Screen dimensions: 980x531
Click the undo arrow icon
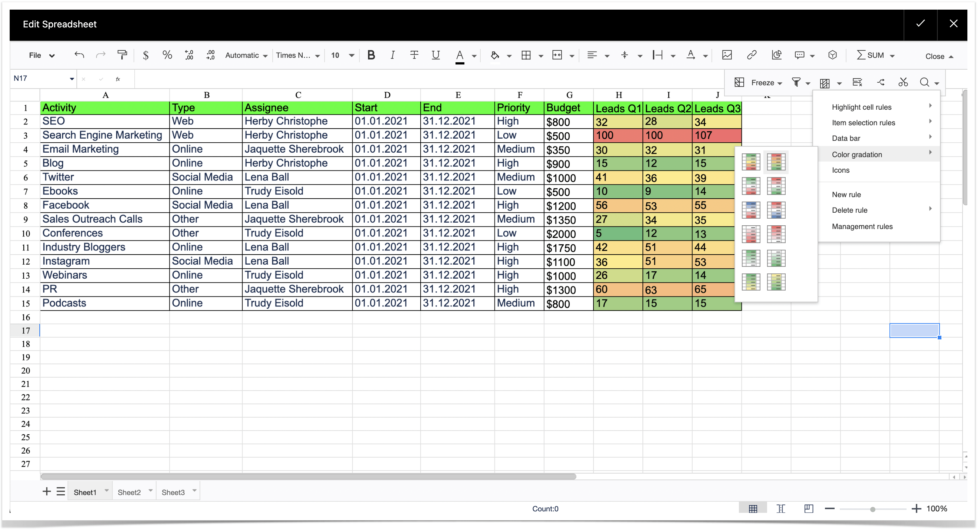79,56
